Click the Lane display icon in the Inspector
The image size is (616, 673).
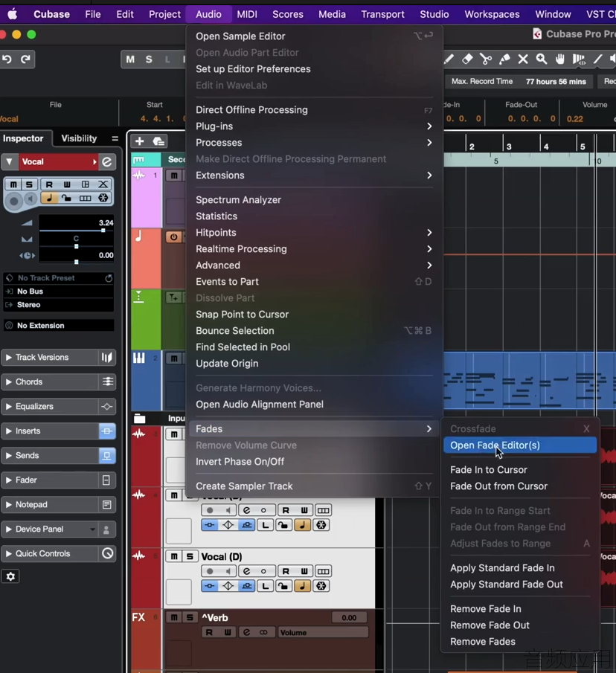pyautogui.click(x=86, y=198)
